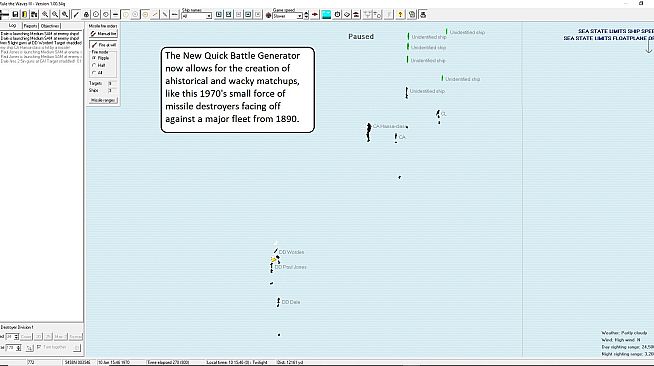Select the Ripple fire mode radio

tap(94, 58)
